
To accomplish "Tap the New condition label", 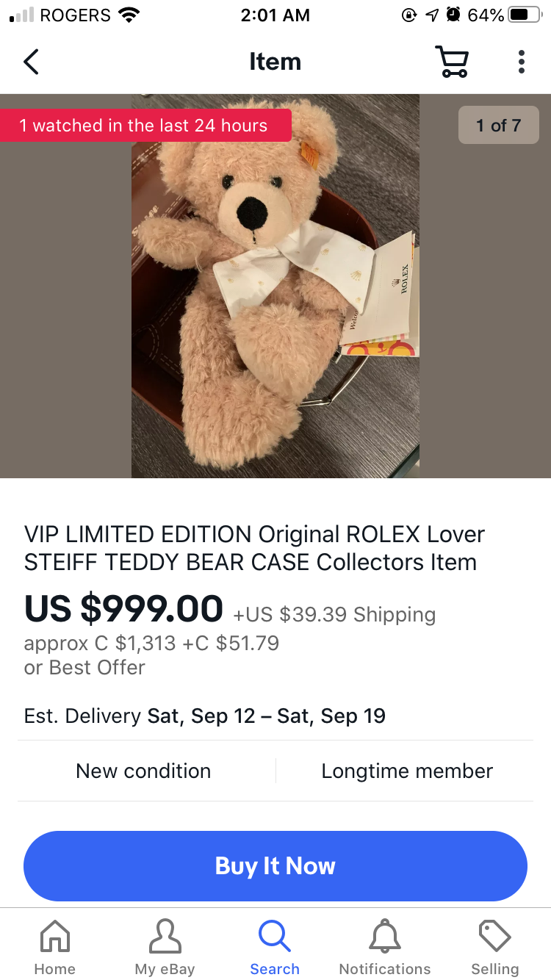I will pos(143,771).
